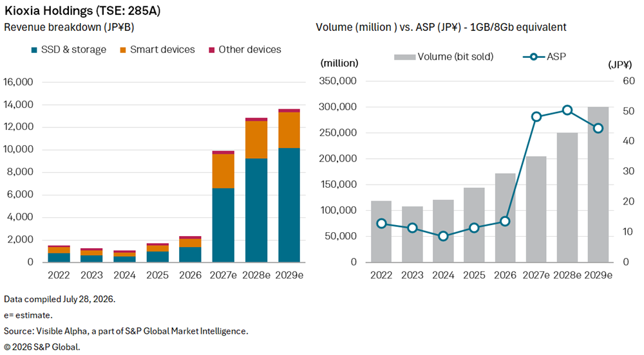This screenshot has width=644, height=355.
Task: Select the 2024 ASP data point
Action: [x=443, y=236]
